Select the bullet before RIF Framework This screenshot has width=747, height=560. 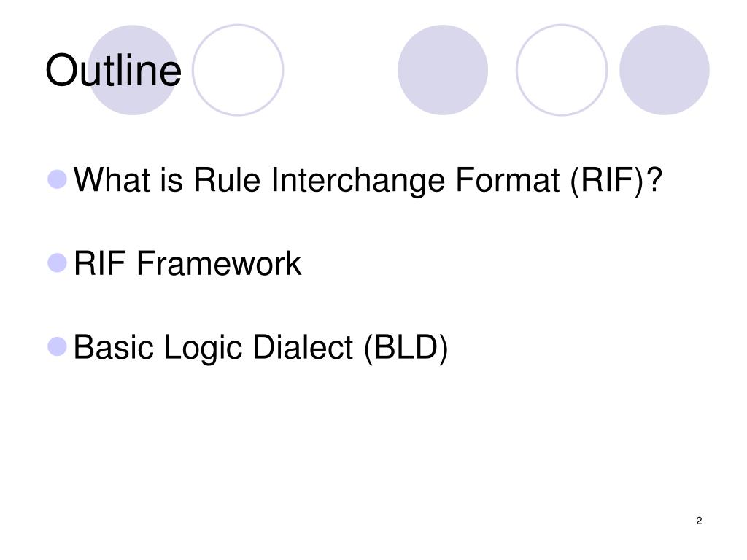57,262
